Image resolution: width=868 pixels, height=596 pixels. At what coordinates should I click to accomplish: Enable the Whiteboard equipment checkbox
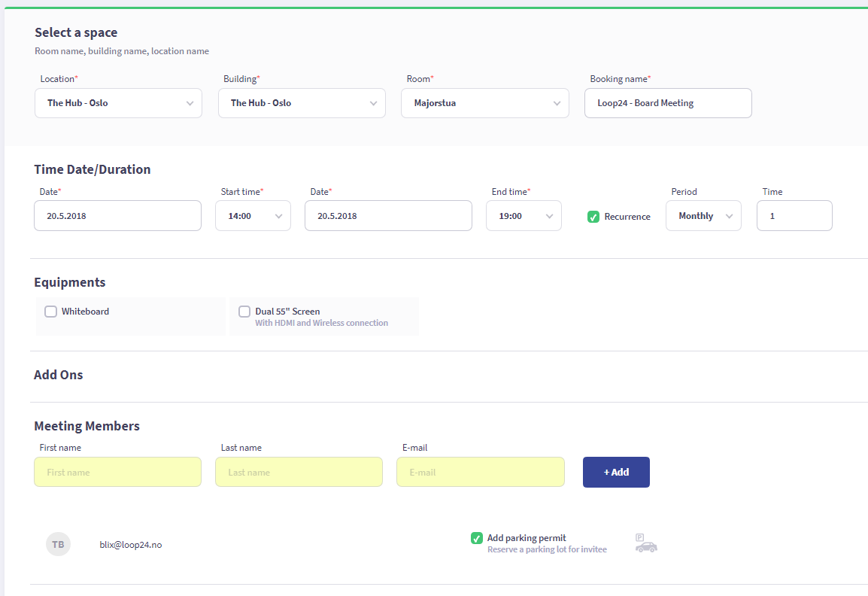point(50,312)
